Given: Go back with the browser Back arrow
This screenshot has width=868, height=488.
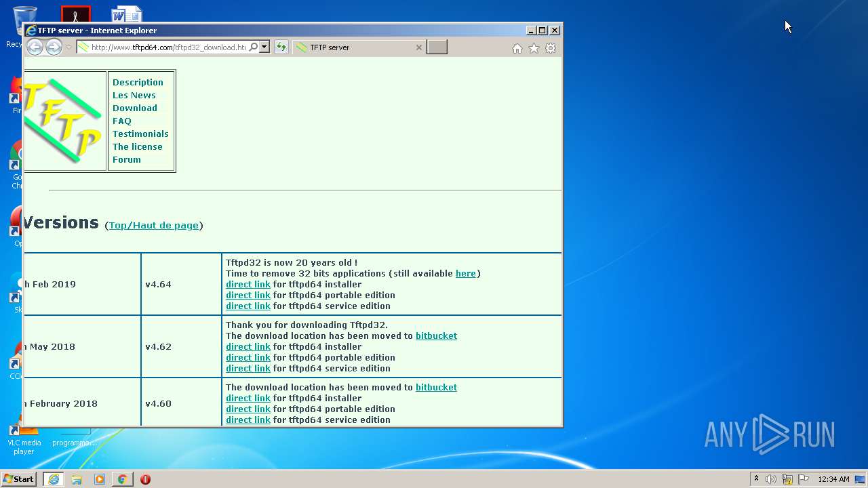Looking at the screenshot, I should pyautogui.click(x=35, y=47).
